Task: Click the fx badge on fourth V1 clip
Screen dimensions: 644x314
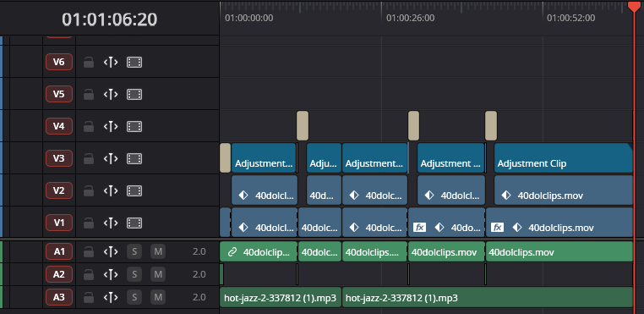Action: pos(419,227)
